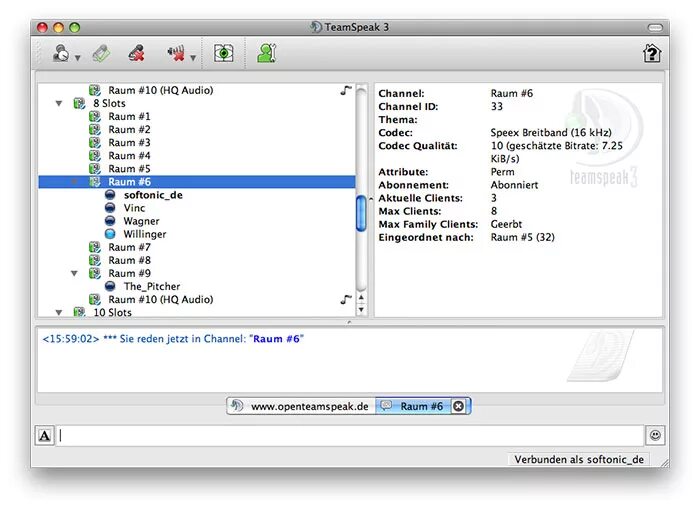The width and height of the screenshot is (700, 510).
Task: Select the highlighted Raum #6 channel
Action: [197, 182]
